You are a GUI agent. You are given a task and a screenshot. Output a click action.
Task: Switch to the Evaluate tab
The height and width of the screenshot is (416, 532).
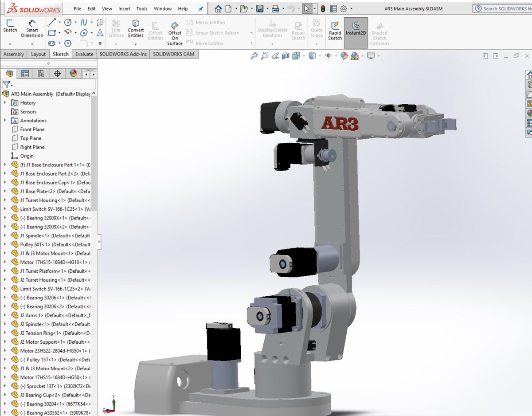[84, 54]
